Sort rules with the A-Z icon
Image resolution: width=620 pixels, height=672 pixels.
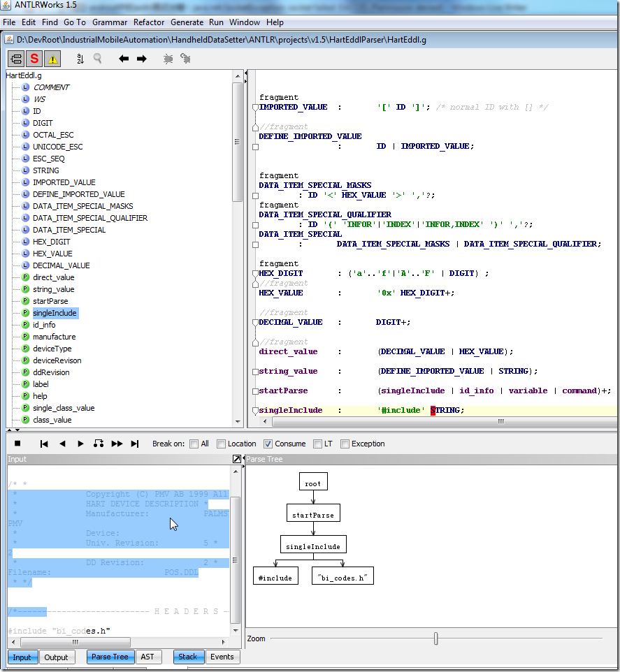(x=80, y=59)
